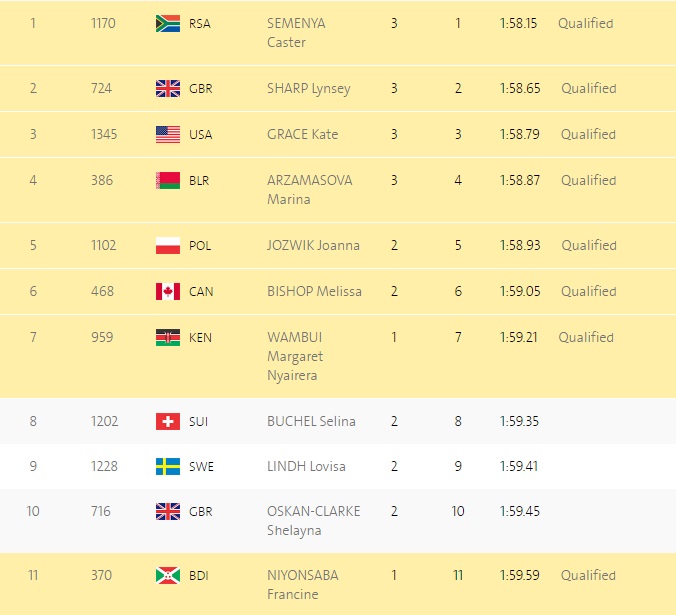
Task: Click the Canada flag icon
Action: 168,292
